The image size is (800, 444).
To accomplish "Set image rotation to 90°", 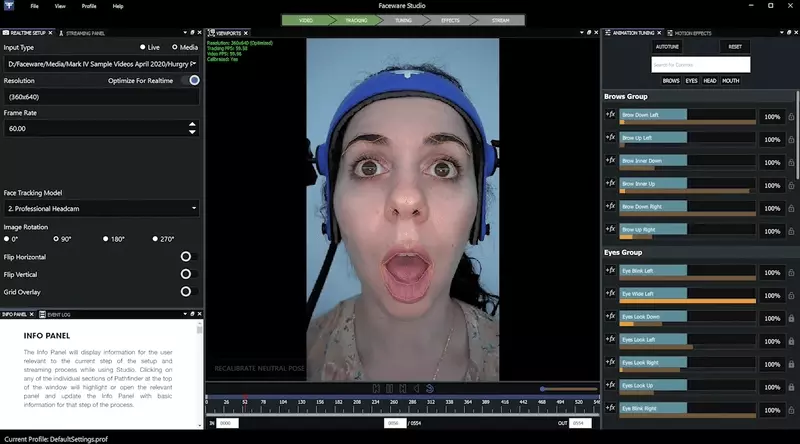I will [56, 239].
